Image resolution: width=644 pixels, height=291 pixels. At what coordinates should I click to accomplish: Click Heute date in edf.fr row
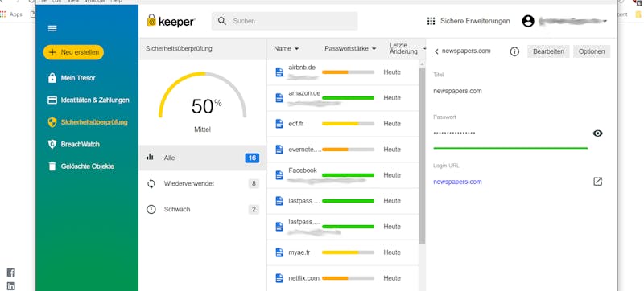[392, 123]
